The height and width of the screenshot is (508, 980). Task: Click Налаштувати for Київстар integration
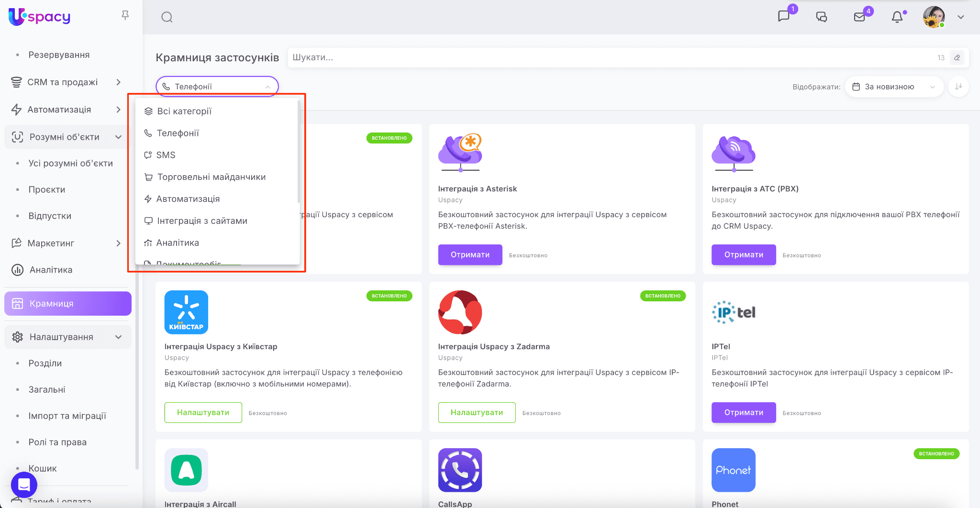click(203, 412)
